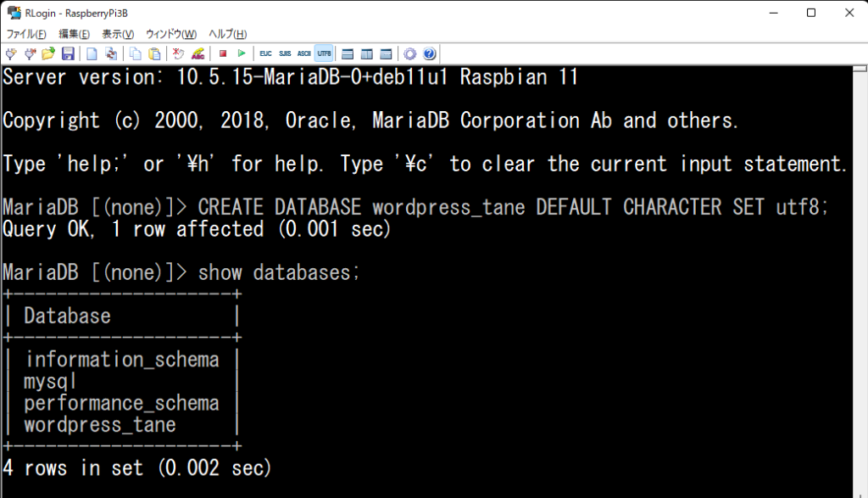Open options with the gear icon

409,53
